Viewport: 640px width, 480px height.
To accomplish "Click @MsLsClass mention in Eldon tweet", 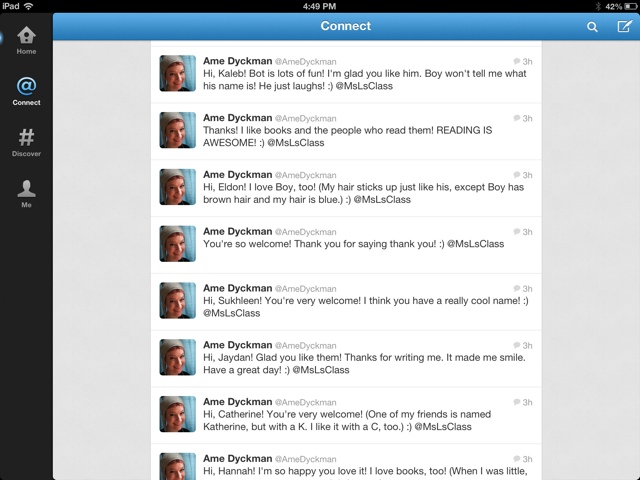I will pos(382,200).
